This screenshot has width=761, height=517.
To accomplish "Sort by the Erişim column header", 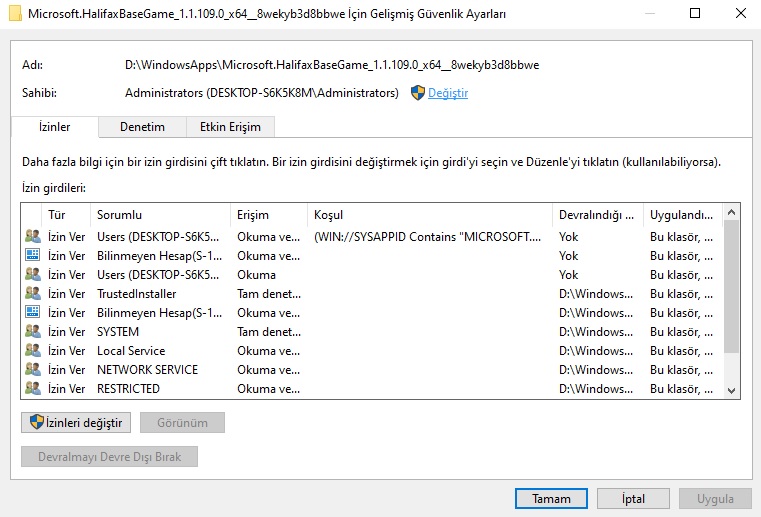I will click(x=269, y=215).
